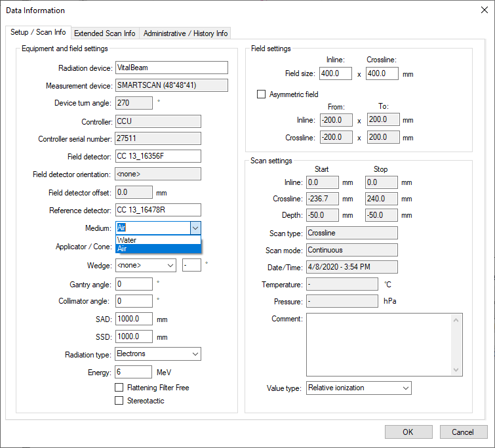Click the Field detector offset field

tap(134, 192)
